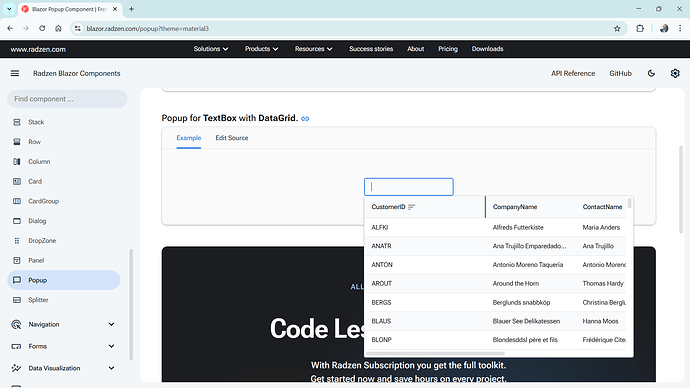Image resolution: width=690 pixels, height=388 pixels.
Task: Click sort icon on CustomerID column
Action: [411, 207]
